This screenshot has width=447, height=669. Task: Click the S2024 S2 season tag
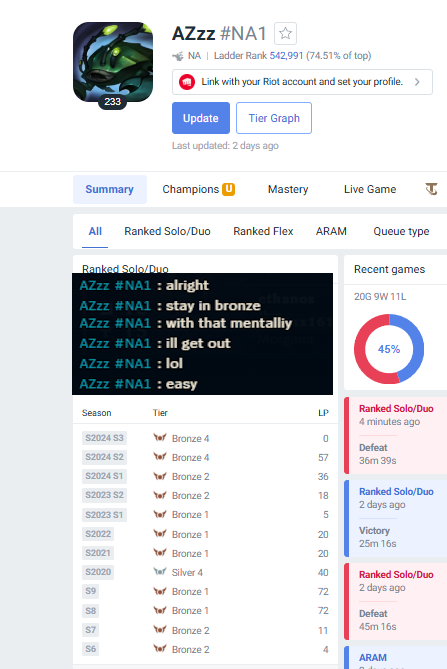coord(104,457)
